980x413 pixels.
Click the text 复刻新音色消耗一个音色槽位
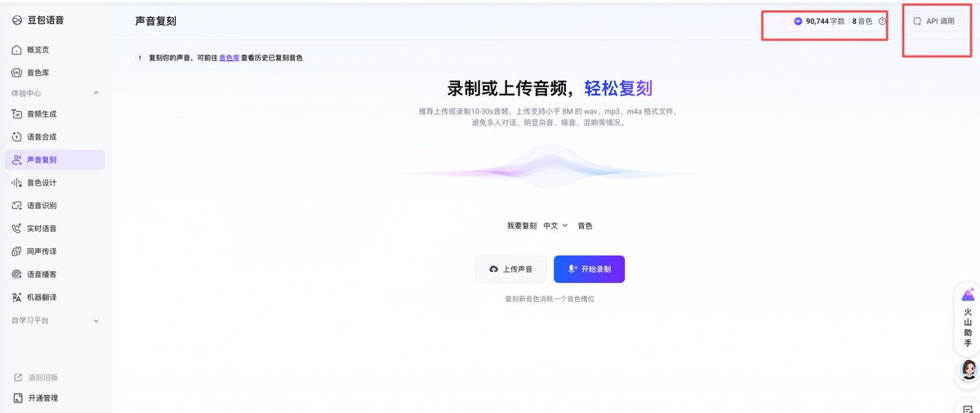point(550,299)
